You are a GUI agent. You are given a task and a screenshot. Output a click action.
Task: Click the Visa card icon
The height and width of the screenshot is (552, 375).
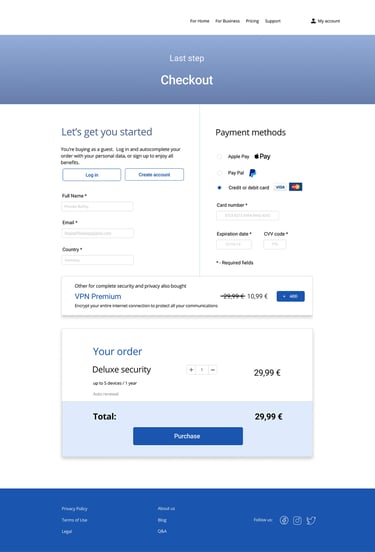click(280, 187)
